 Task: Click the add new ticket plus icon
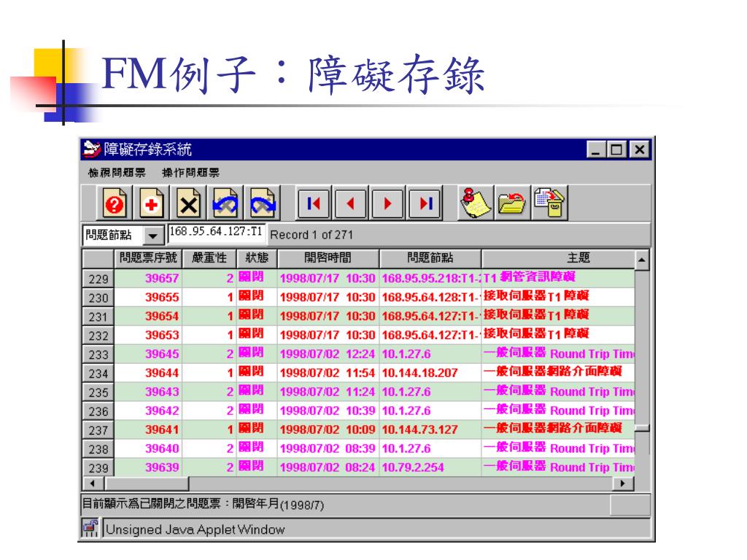click(x=152, y=203)
